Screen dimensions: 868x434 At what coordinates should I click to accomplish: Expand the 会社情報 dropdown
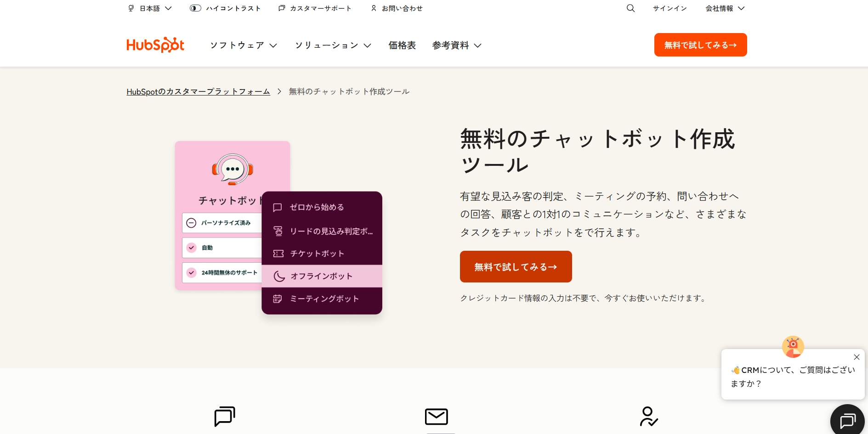point(725,8)
